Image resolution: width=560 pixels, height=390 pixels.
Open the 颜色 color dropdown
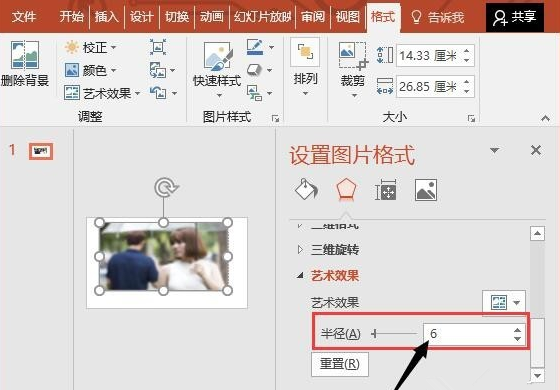(90, 70)
